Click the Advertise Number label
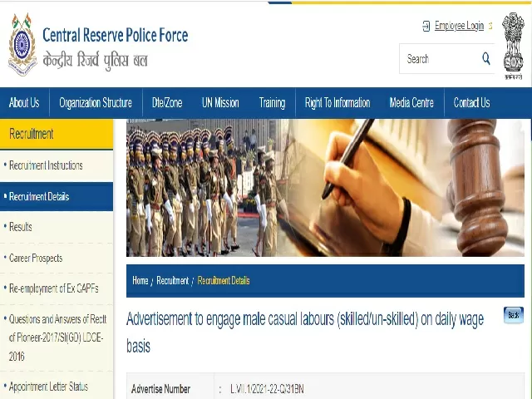Screen dimensions: 532x399 tap(160, 389)
